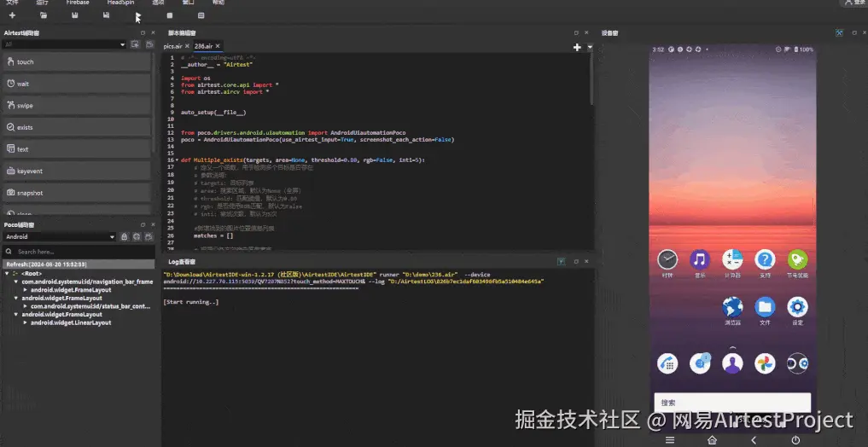Viewport: 868px width, 447px height.
Task: Expand the android.widget.LinearLayout node
Action: pyautogui.click(x=25, y=322)
